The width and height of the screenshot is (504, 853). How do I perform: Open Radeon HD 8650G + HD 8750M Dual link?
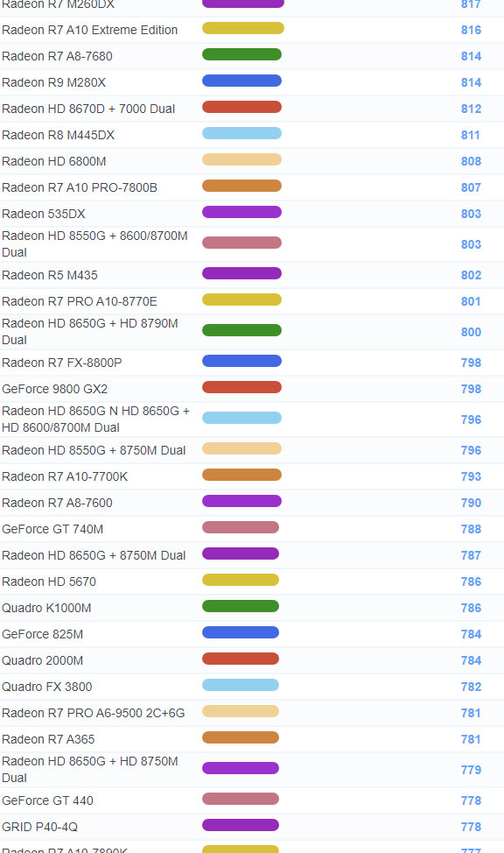90,770
